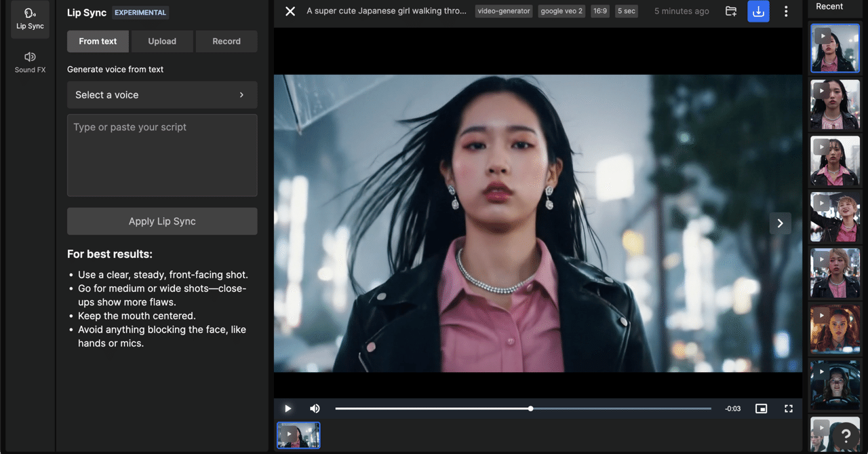Click the google veo 2 tag
This screenshot has height=454, width=868.
coord(561,11)
